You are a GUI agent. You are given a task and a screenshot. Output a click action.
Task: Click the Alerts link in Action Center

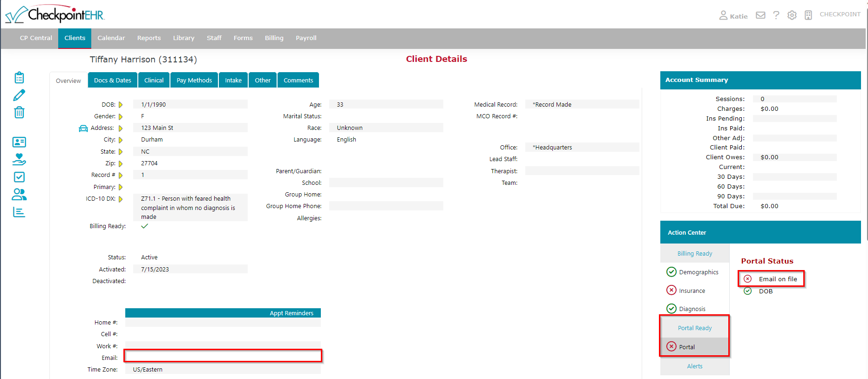tap(694, 366)
